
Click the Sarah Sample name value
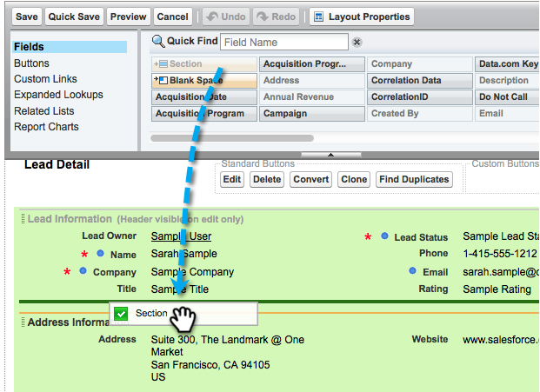[183, 254]
